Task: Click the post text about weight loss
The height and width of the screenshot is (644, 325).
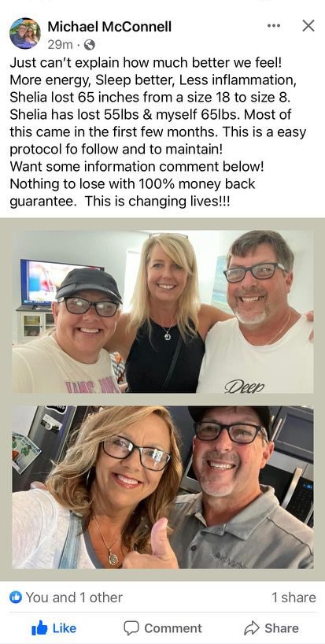Action: click(x=158, y=132)
